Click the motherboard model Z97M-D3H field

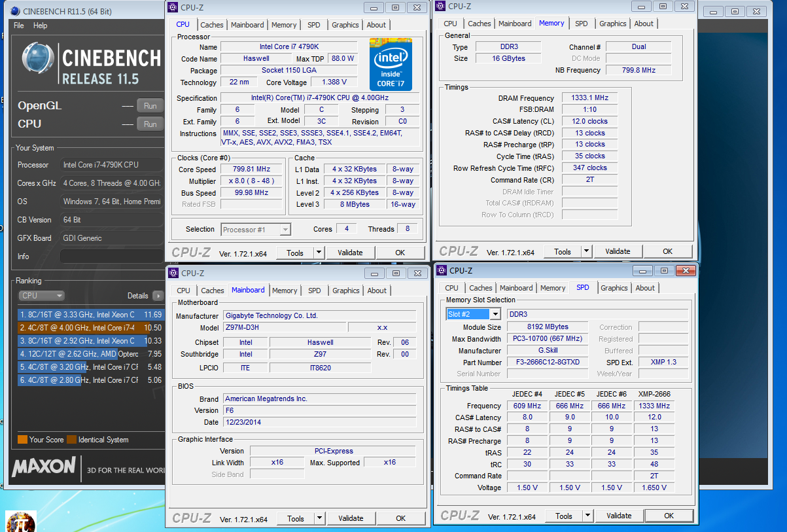[x=284, y=328]
